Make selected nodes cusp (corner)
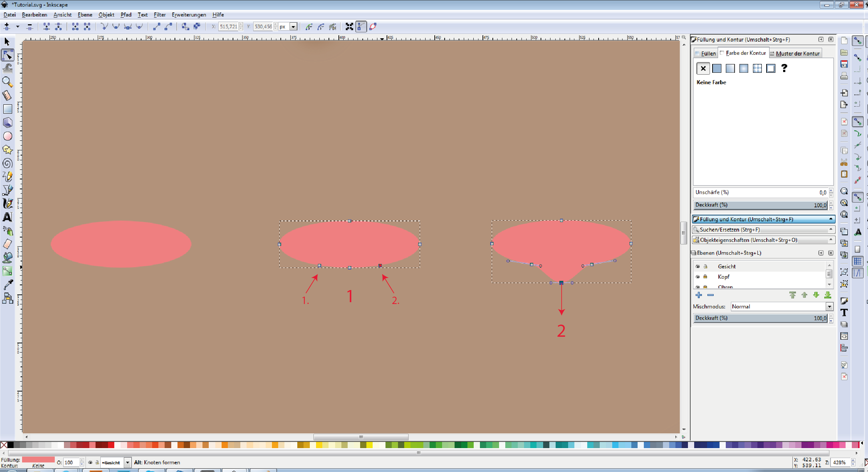 pyautogui.click(x=104, y=26)
